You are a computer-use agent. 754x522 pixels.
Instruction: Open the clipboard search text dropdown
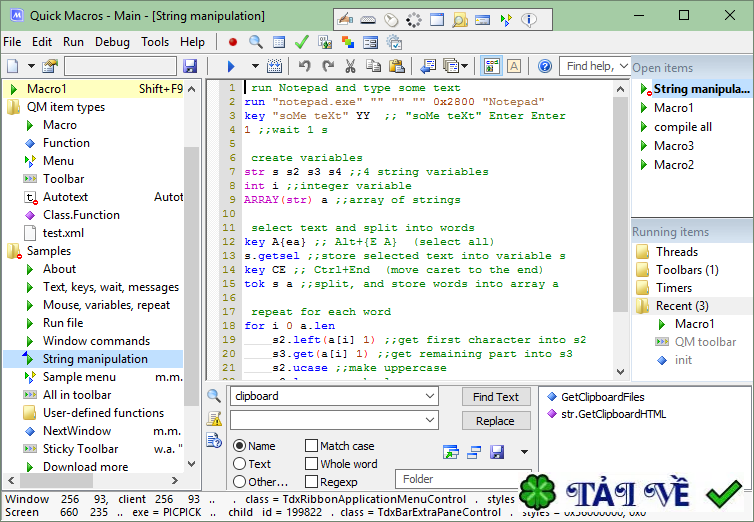click(431, 396)
